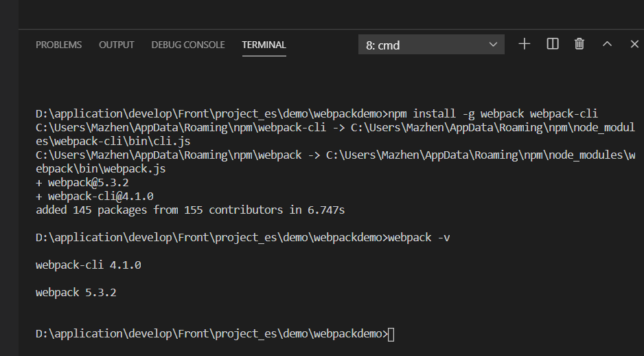
Task: Maximize panel size with up chevron
Action: tap(607, 44)
